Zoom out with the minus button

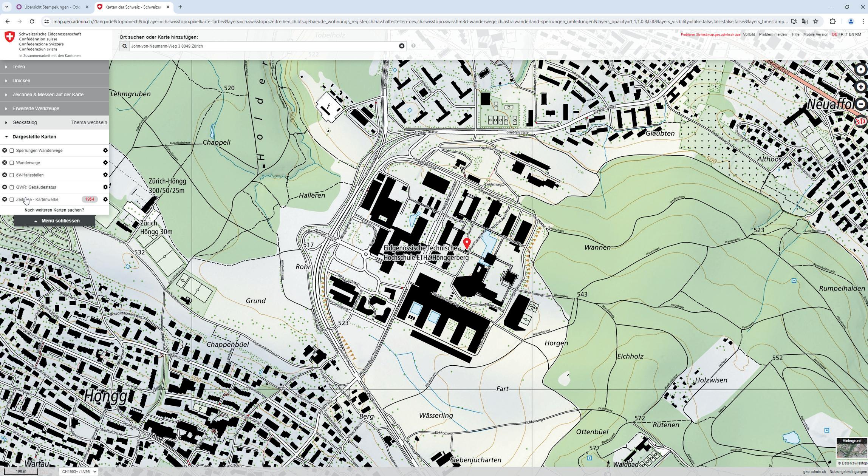(861, 104)
